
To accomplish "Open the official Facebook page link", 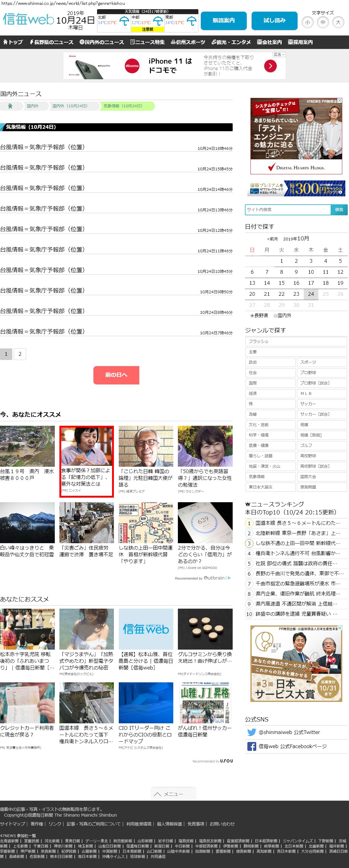I will point(292,746).
